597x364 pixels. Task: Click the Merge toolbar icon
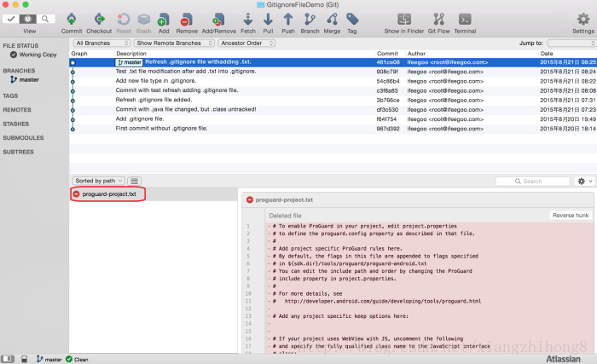coord(332,19)
